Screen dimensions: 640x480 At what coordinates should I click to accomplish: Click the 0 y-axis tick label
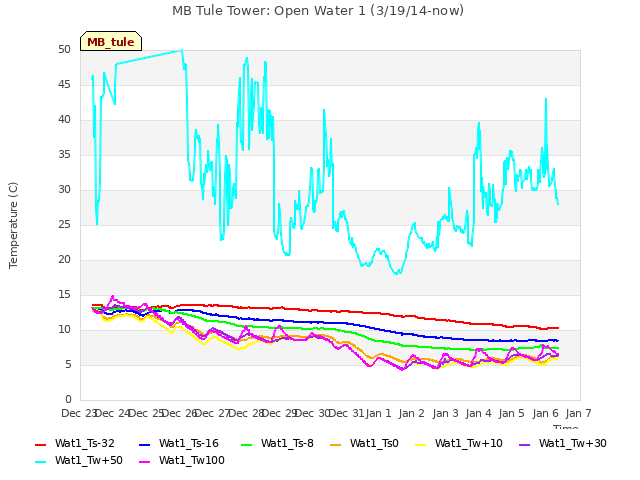[x=68, y=399]
